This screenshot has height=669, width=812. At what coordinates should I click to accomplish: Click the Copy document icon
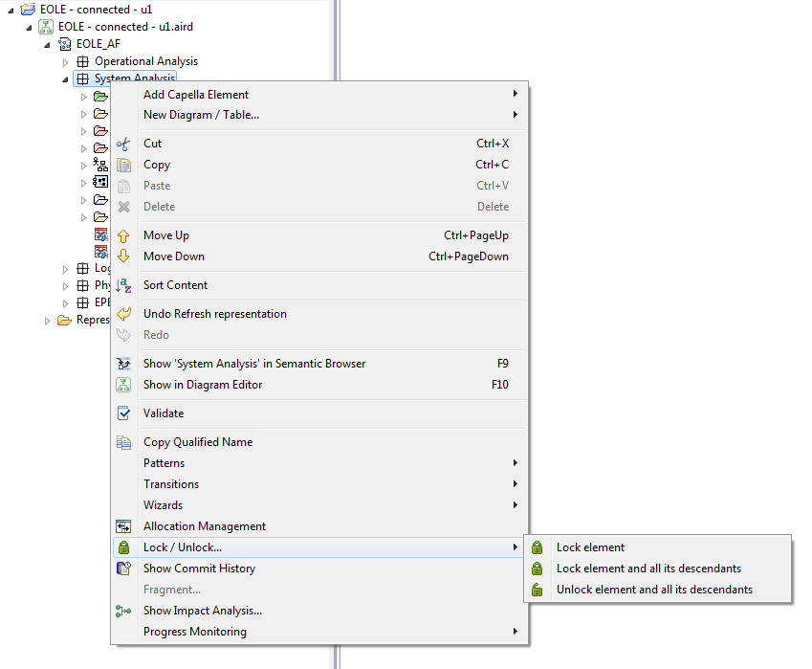[123, 164]
